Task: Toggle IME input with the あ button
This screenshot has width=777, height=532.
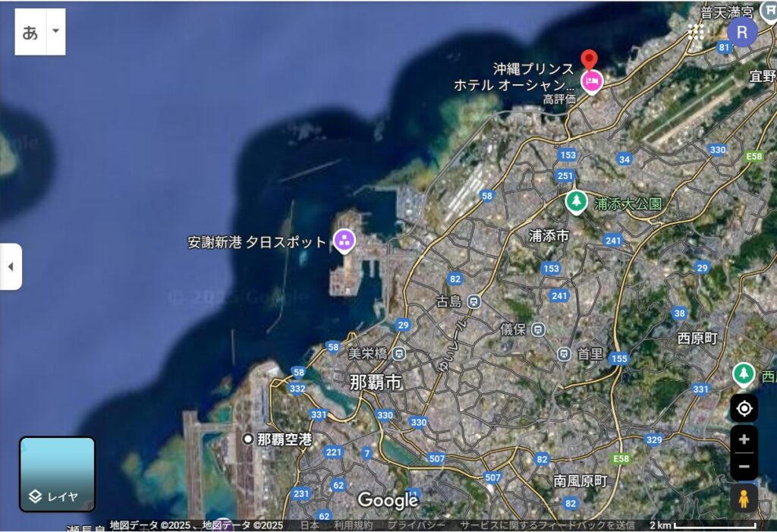Action: (30, 32)
